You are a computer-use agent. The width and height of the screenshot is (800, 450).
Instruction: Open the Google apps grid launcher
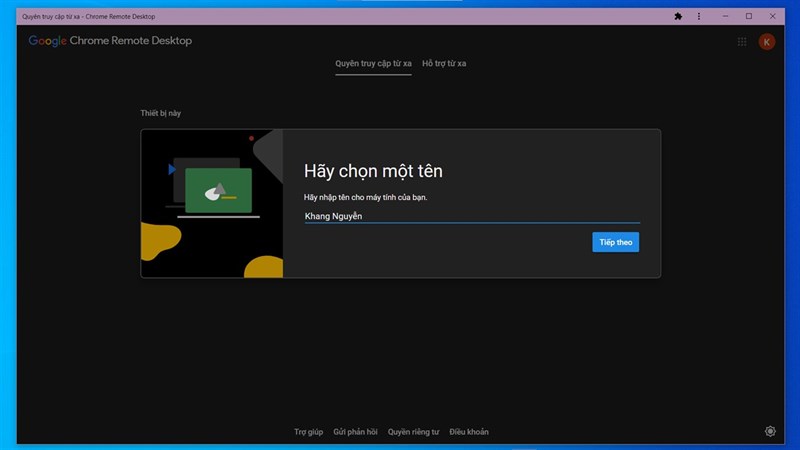(x=742, y=42)
